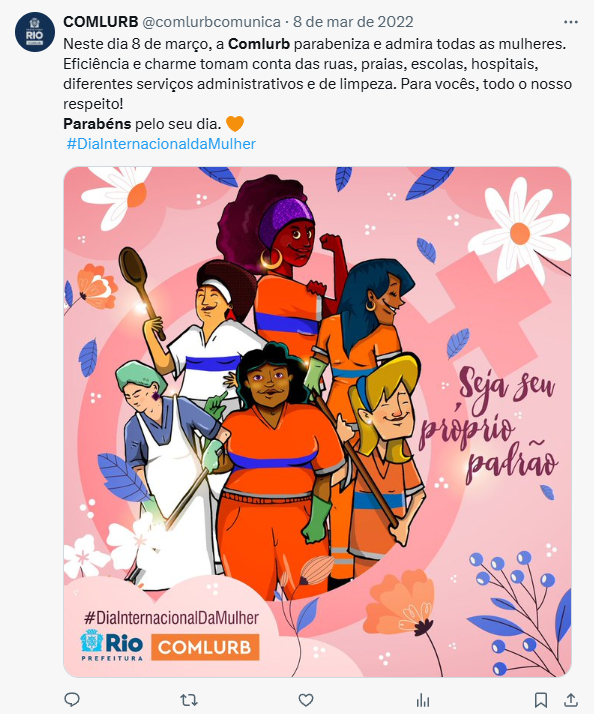Open the reply comment icon
This screenshot has height=714, width=594.
tap(72, 699)
